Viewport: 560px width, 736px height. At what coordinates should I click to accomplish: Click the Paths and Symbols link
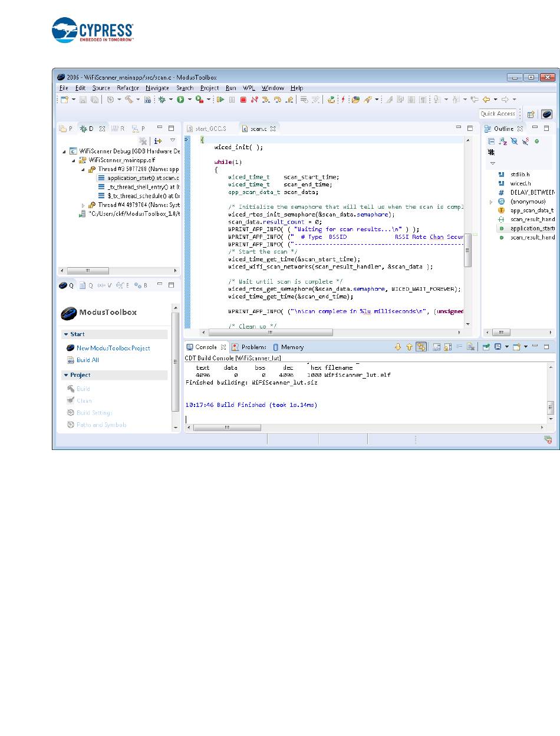click(x=101, y=425)
